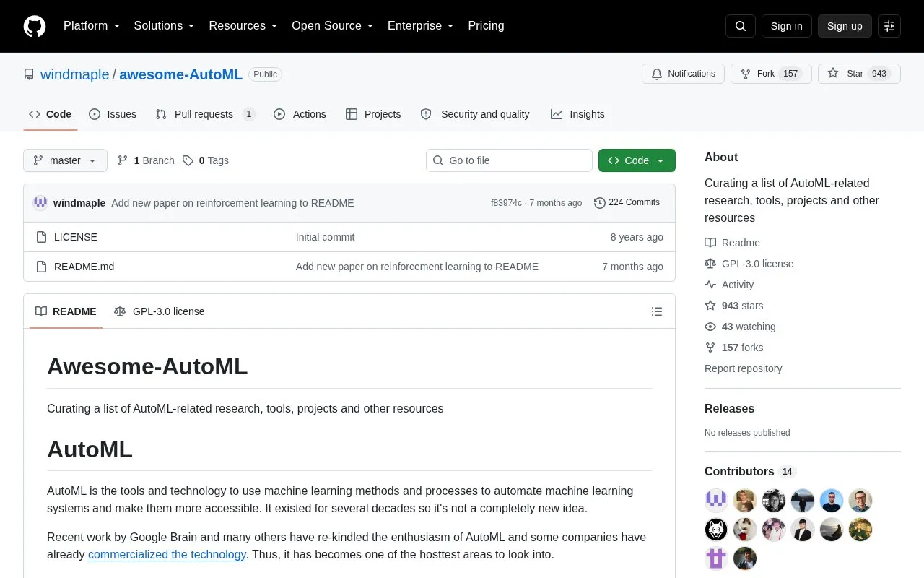Open the 0 Tags link
This screenshot has height=578, width=924.
coord(206,160)
